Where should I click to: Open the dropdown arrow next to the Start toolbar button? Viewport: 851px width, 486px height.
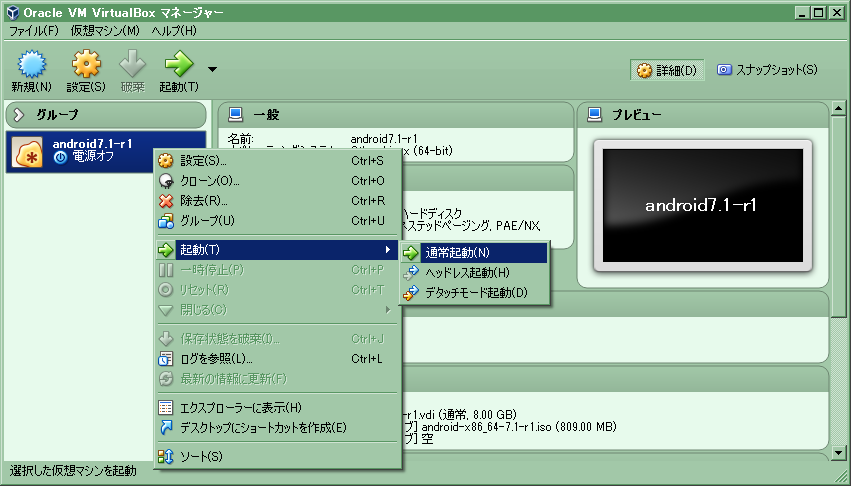[212, 69]
